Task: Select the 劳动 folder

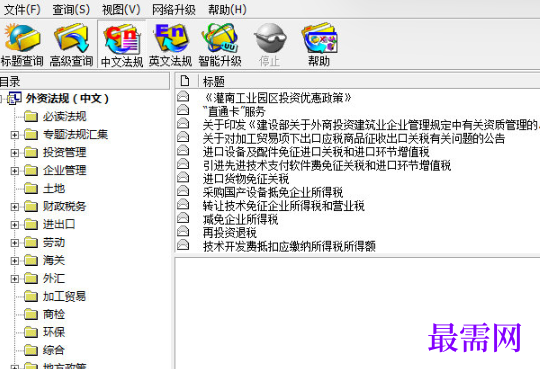Action: (x=54, y=242)
